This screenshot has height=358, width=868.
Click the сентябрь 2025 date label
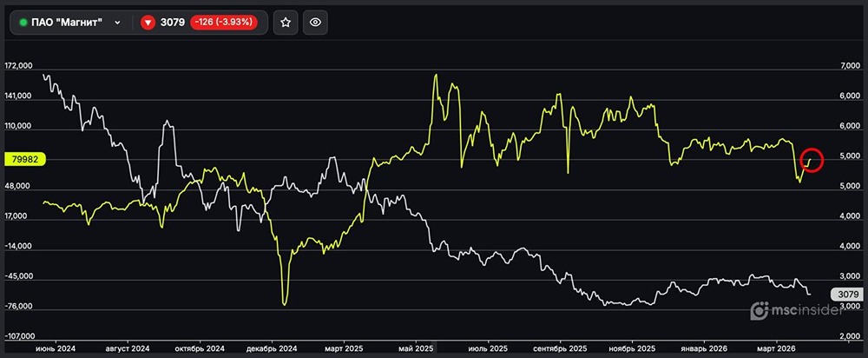pyautogui.click(x=562, y=348)
